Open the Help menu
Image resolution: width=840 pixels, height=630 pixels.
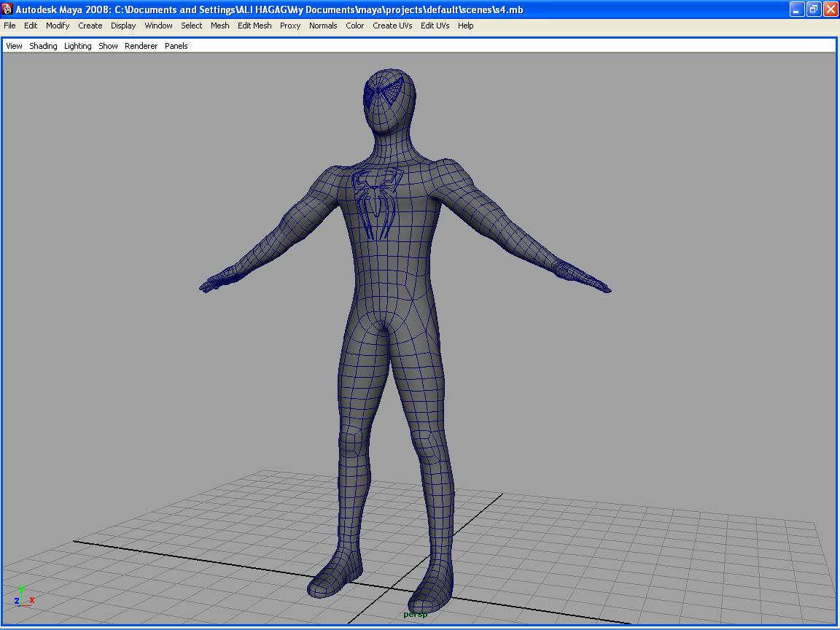(x=465, y=26)
